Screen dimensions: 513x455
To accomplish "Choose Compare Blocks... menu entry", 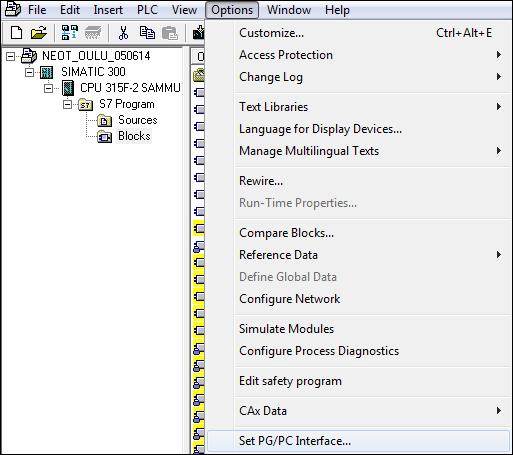I will (358, 233).
